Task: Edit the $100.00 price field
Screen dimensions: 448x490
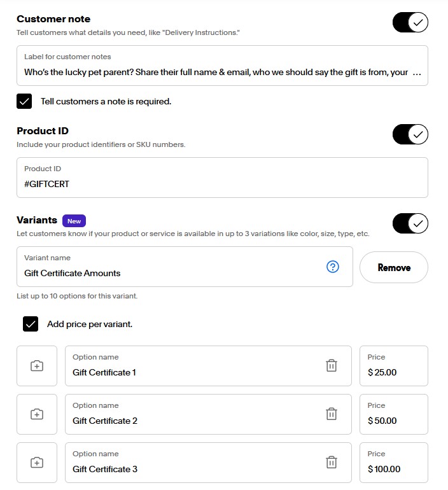Action: (394, 463)
